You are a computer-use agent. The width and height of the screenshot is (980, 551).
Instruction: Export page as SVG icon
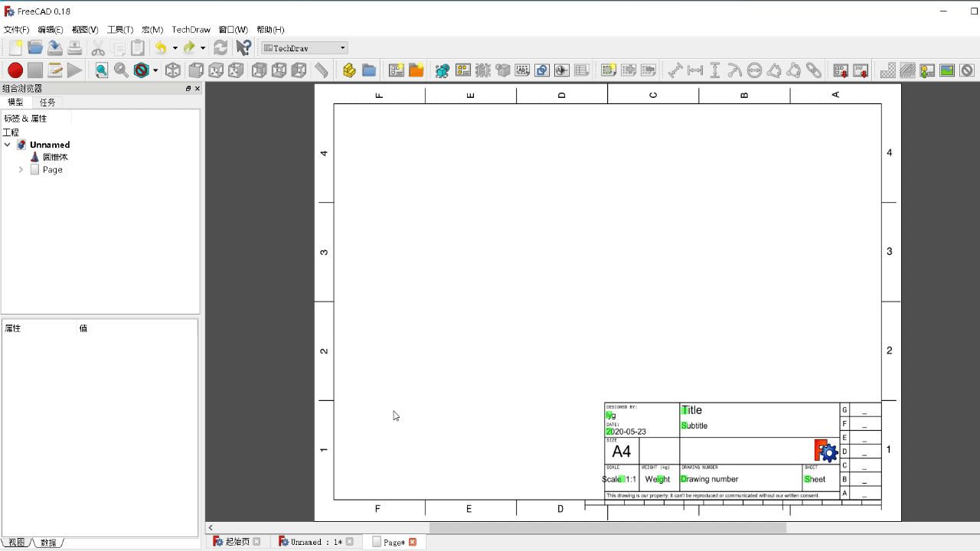[841, 70]
